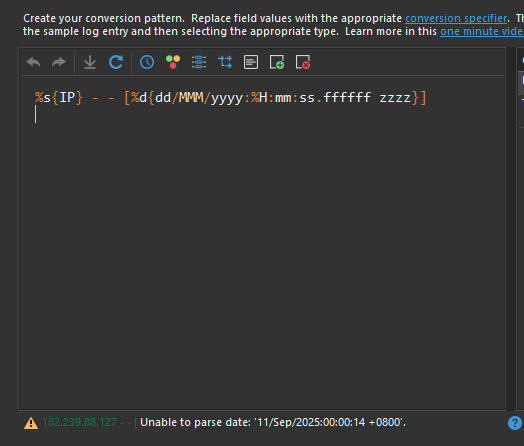Click the blue stacked fields list icon
Viewport: 524px width, 446px height.
199,62
